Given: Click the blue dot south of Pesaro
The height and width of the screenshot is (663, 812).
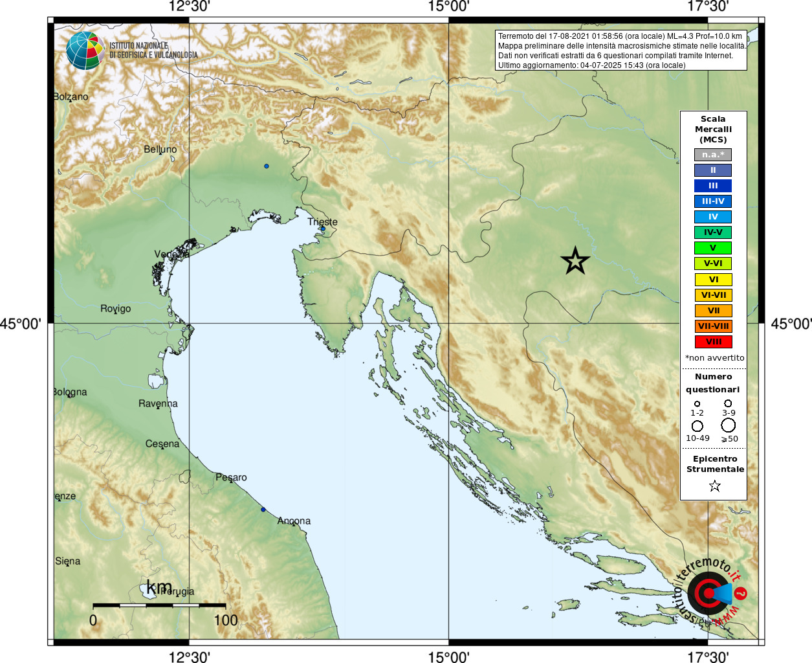Looking at the screenshot, I should coord(263,510).
